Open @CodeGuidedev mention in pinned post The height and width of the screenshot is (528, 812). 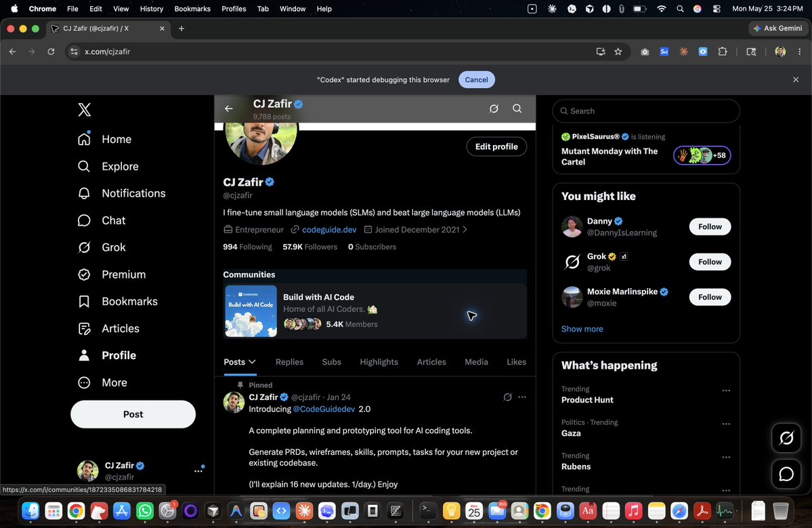(324, 409)
